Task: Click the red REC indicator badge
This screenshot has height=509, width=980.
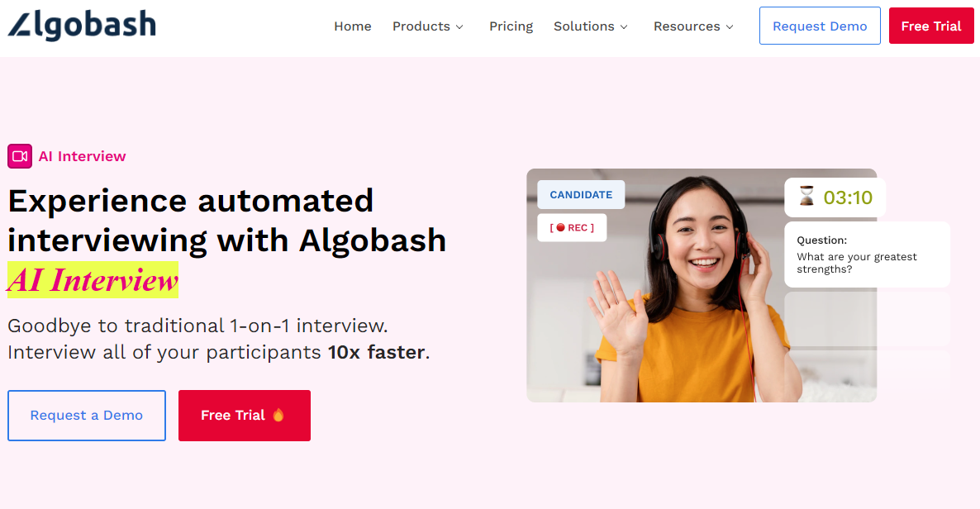Action: [572, 227]
